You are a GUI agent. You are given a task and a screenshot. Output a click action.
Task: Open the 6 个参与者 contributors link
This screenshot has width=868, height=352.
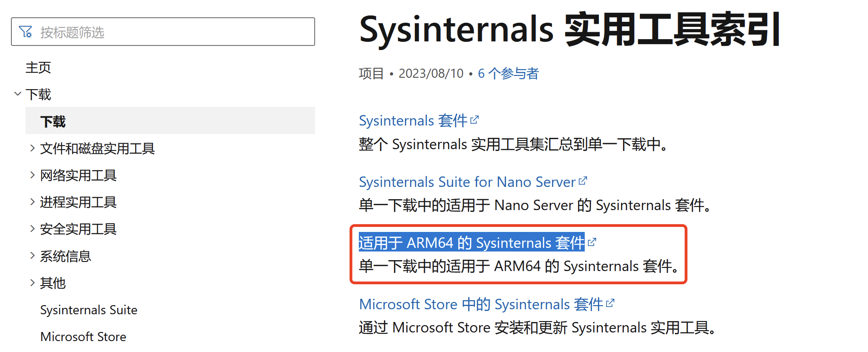508,74
